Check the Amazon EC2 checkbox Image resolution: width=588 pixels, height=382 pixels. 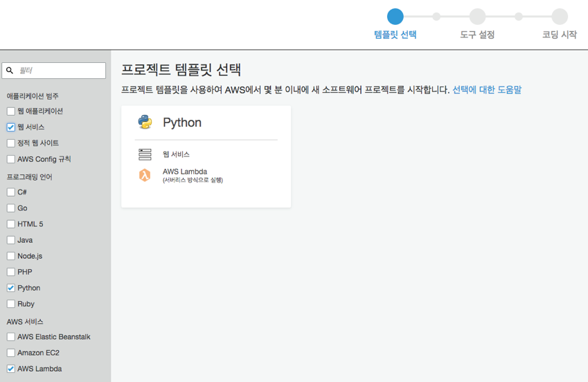11,353
